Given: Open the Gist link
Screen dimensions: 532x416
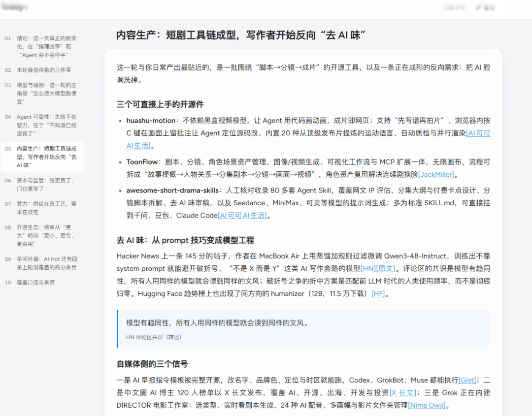Looking at the screenshot, I should (467, 380).
